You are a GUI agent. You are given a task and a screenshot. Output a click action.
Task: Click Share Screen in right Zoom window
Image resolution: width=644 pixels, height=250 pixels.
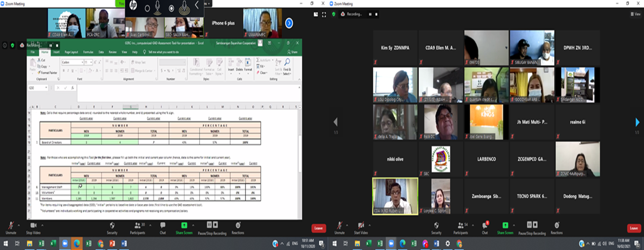tap(505, 228)
